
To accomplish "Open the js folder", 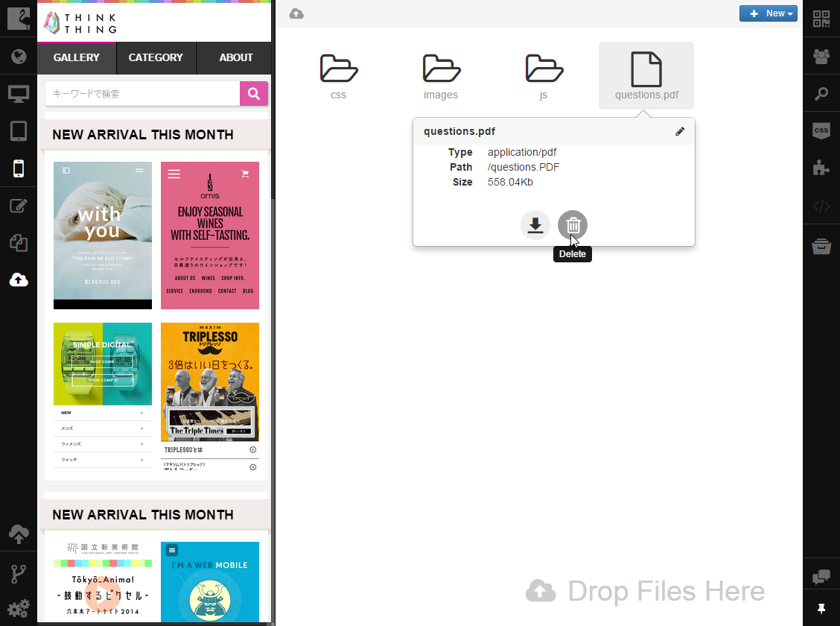I will pos(544,76).
